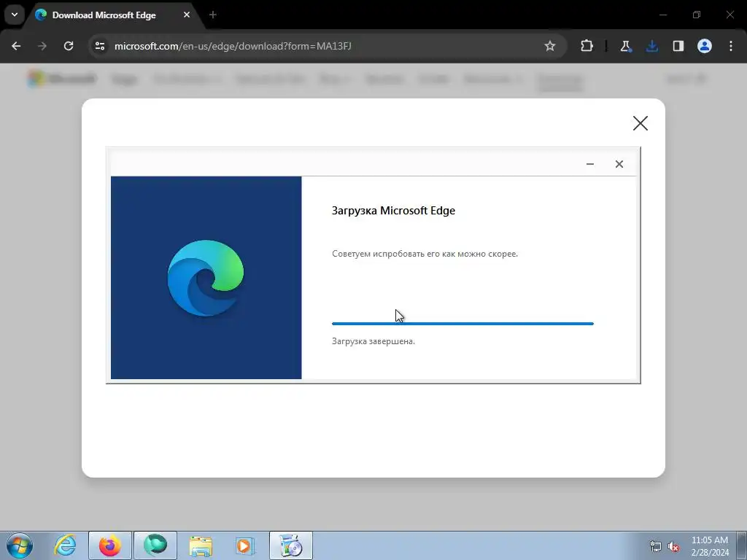Open a new browser tab
This screenshot has width=747, height=560.
(x=213, y=15)
